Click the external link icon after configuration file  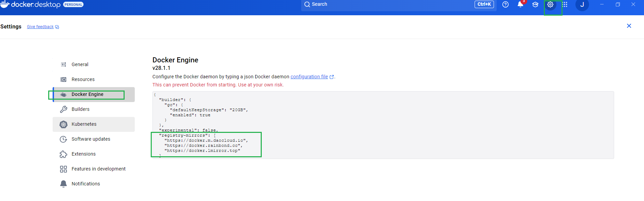coord(332,77)
